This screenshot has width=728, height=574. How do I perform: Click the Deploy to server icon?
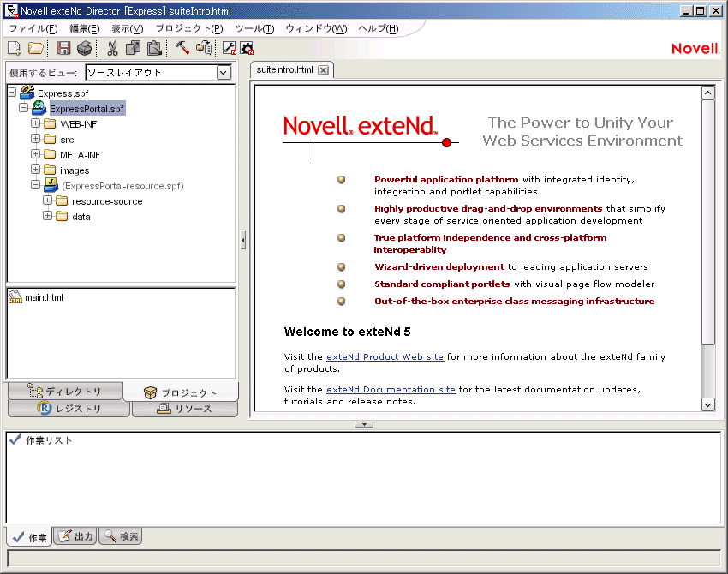click(x=204, y=48)
